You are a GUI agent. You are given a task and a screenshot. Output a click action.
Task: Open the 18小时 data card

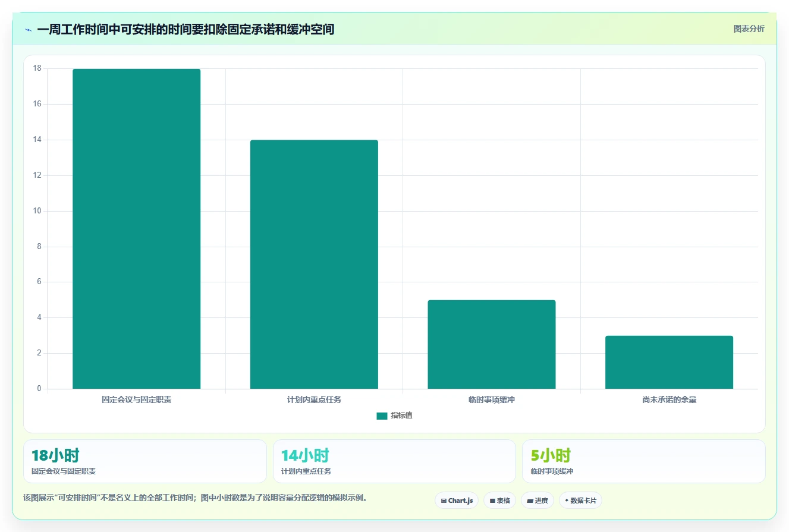pos(145,461)
